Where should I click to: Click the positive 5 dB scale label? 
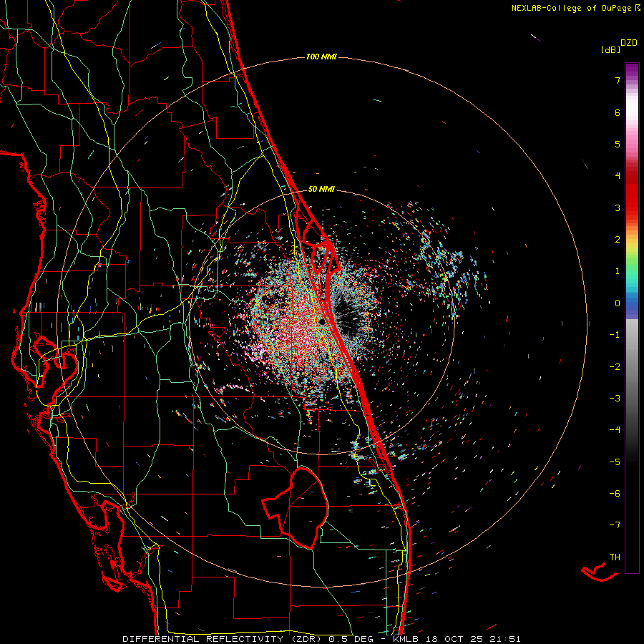pos(618,144)
